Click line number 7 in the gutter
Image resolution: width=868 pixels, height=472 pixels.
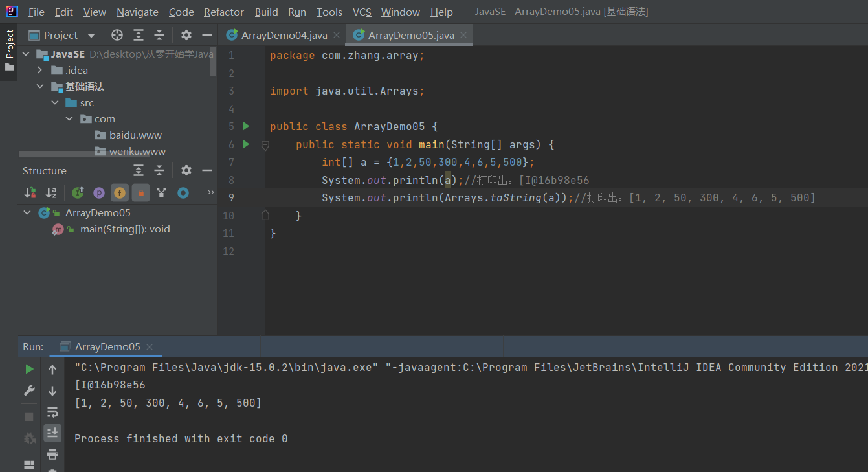coord(231,162)
